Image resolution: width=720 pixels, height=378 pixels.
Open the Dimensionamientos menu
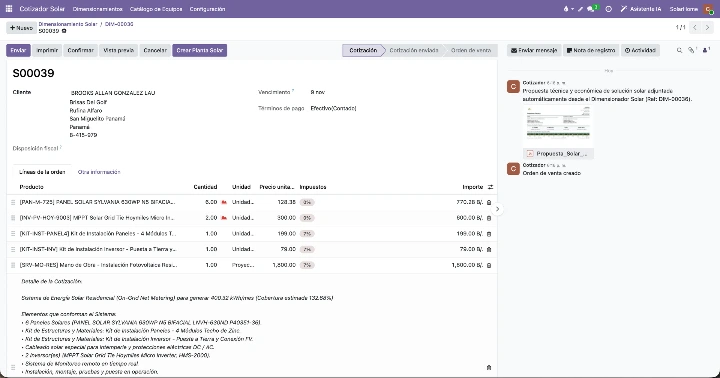click(97, 9)
